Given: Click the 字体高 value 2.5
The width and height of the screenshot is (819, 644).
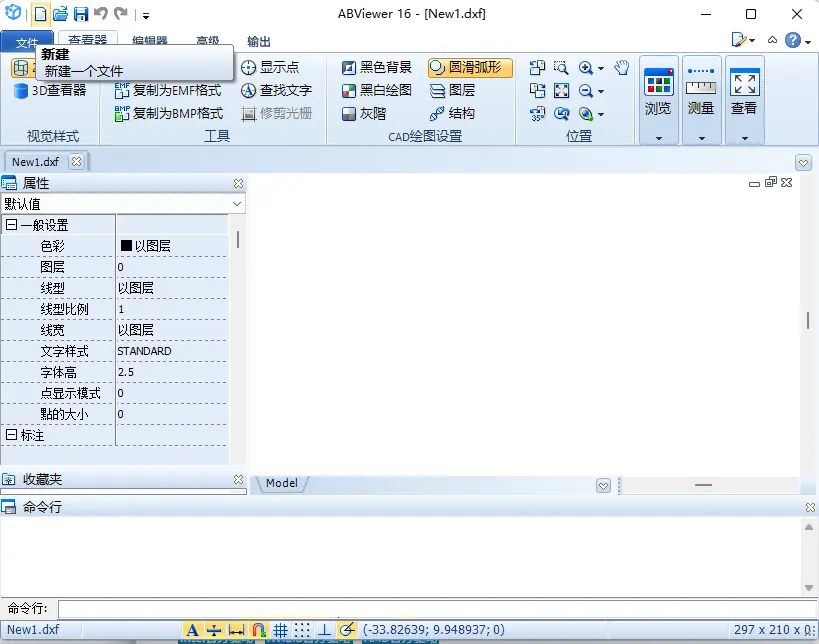Looking at the screenshot, I should click(x=126, y=372).
